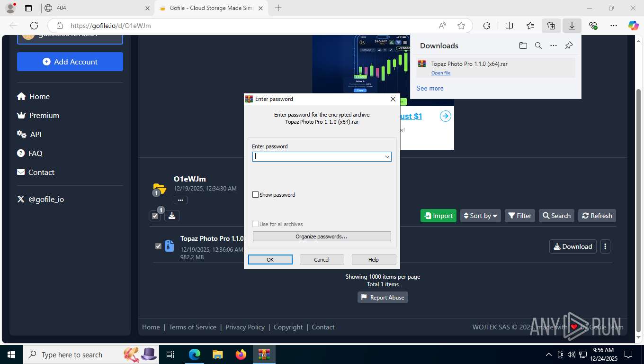This screenshot has width=644, height=364.
Task: Open the Privacy Policy footer link
Action: (245, 327)
